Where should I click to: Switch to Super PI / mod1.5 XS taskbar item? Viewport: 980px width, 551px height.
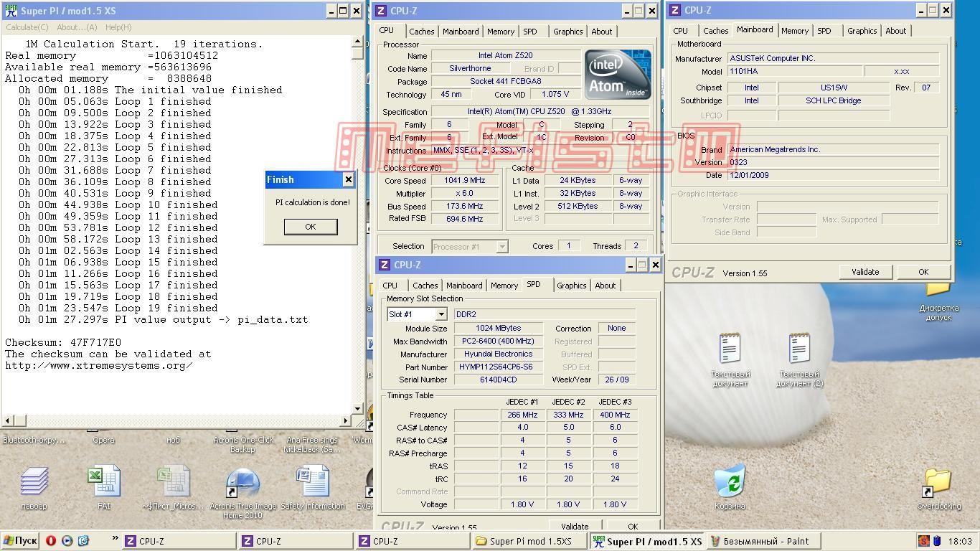[x=647, y=542]
